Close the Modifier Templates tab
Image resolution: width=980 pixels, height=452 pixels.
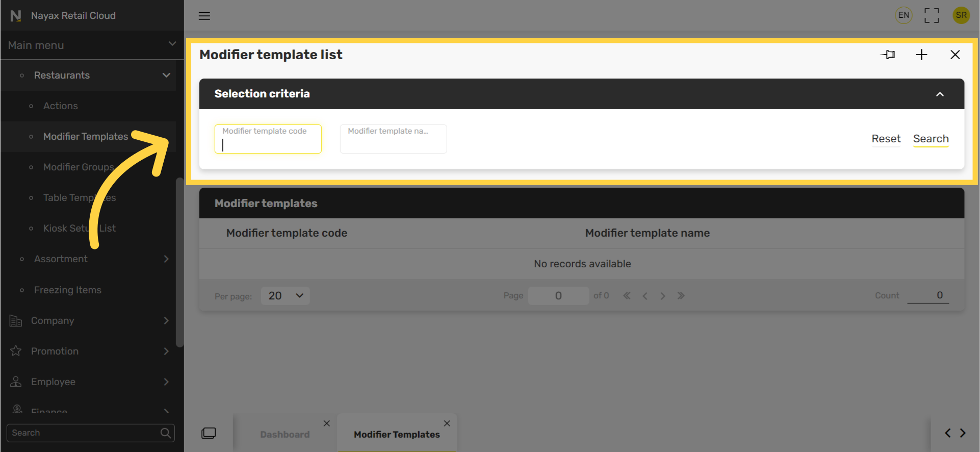[447, 423]
